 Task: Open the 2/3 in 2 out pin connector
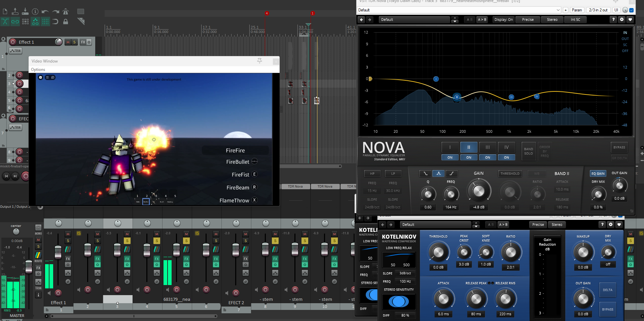pos(598,10)
